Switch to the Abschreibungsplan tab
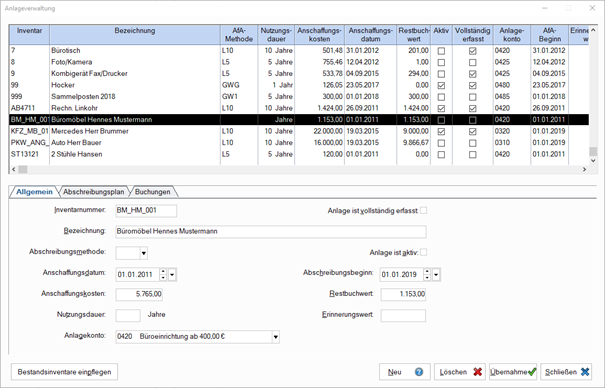Viewport: 605px width, 388px height. pyautogui.click(x=94, y=192)
